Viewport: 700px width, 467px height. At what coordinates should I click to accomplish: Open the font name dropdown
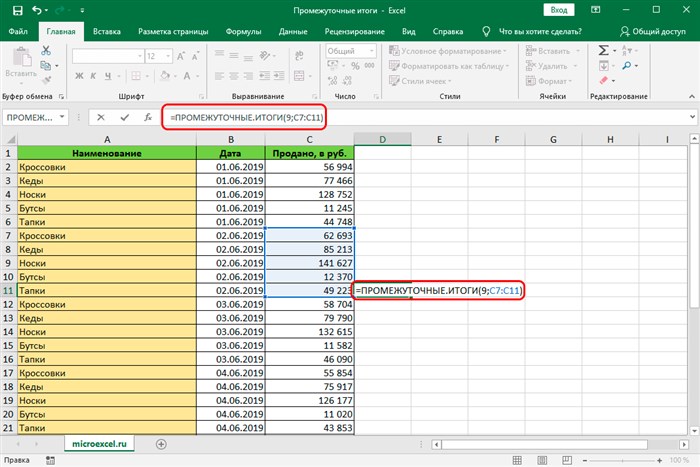pyautogui.click(x=140, y=56)
